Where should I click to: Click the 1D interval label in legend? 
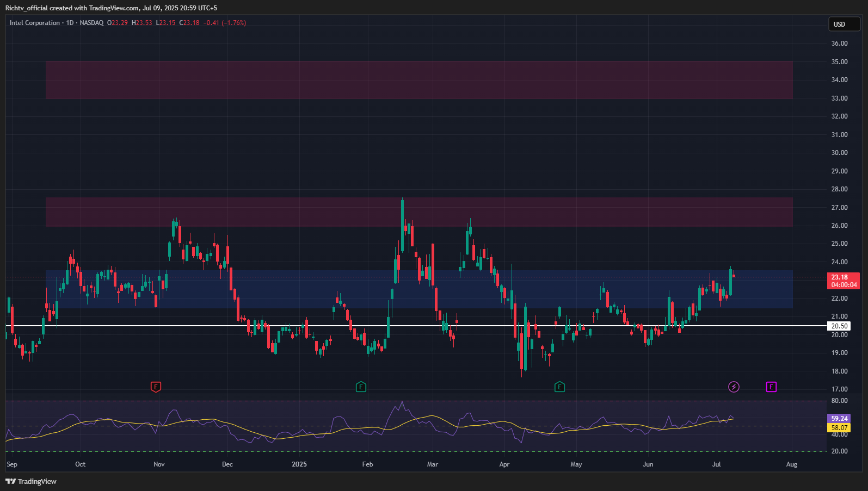[70, 23]
